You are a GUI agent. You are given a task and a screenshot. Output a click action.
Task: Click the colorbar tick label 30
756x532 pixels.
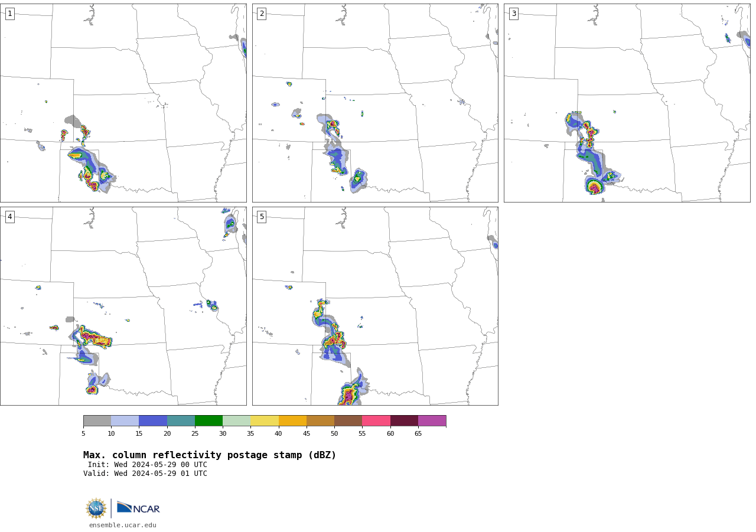(x=223, y=434)
